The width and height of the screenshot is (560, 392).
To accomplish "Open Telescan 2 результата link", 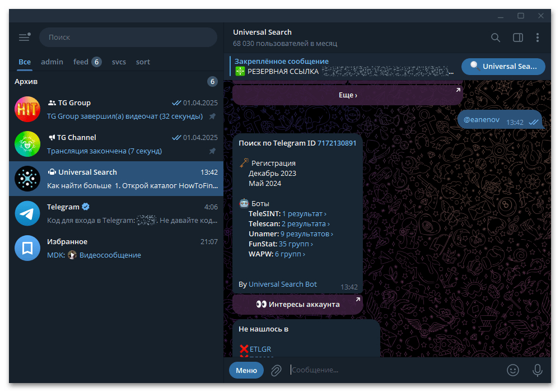I will 305,224.
